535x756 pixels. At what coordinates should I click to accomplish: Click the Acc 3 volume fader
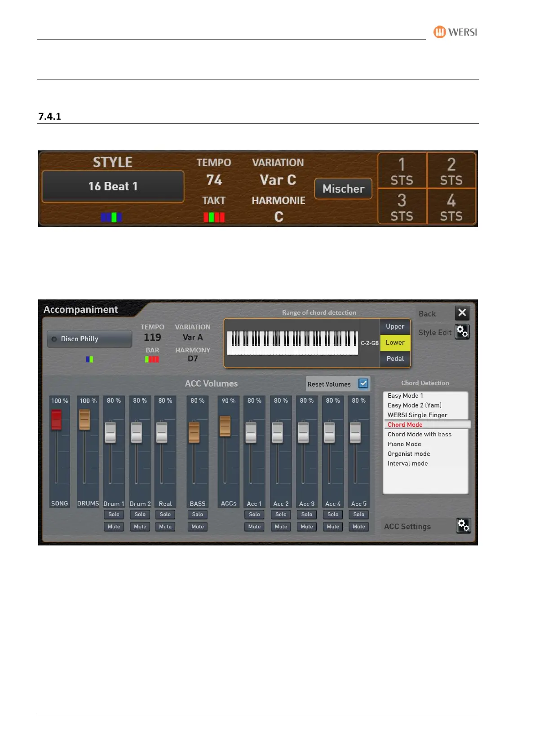304,432
